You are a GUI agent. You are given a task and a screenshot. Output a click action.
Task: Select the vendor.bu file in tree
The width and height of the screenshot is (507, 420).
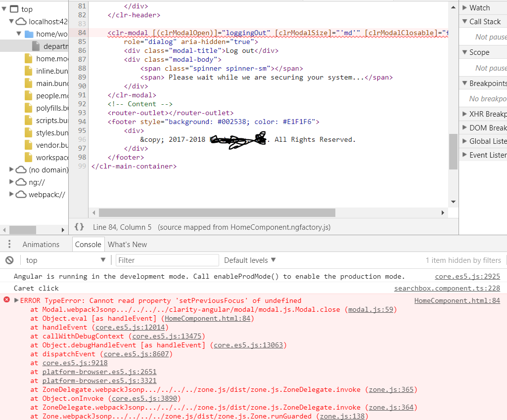[47, 145]
